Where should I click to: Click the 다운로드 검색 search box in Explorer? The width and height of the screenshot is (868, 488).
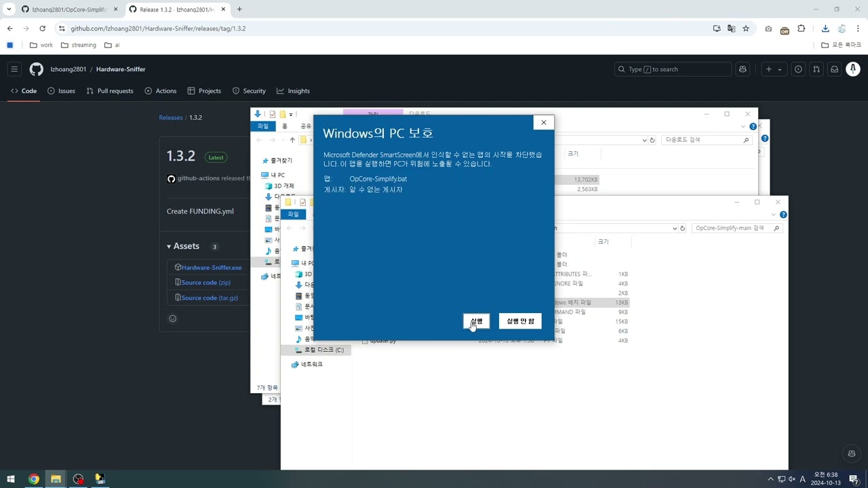707,140
